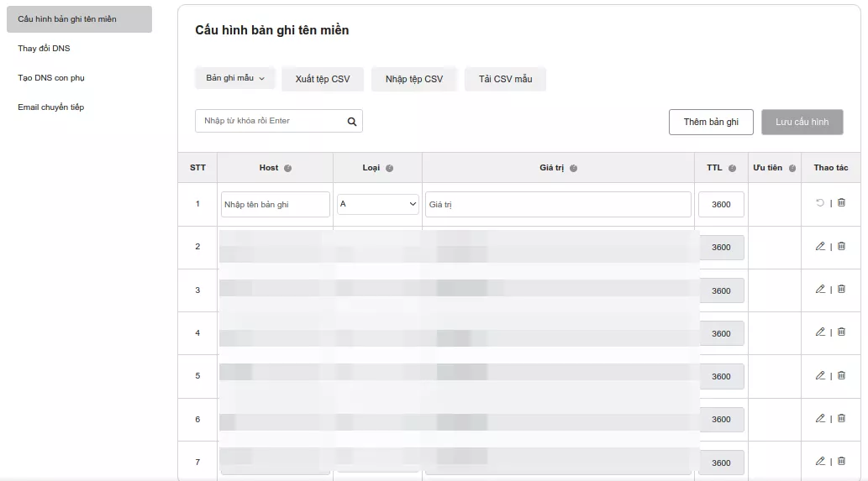Click Xuất tệp CSV button
Viewport: 868px width, 481px height.
(323, 79)
